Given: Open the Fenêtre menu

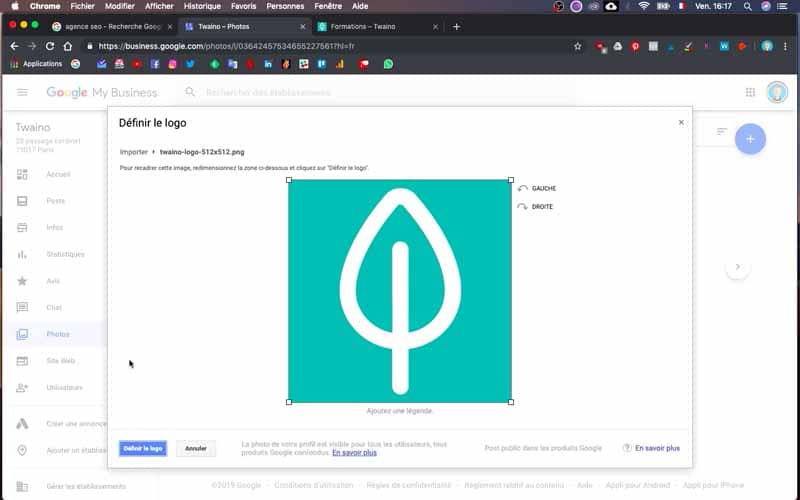Looking at the screenshot, I should click(x=328, y=6).
